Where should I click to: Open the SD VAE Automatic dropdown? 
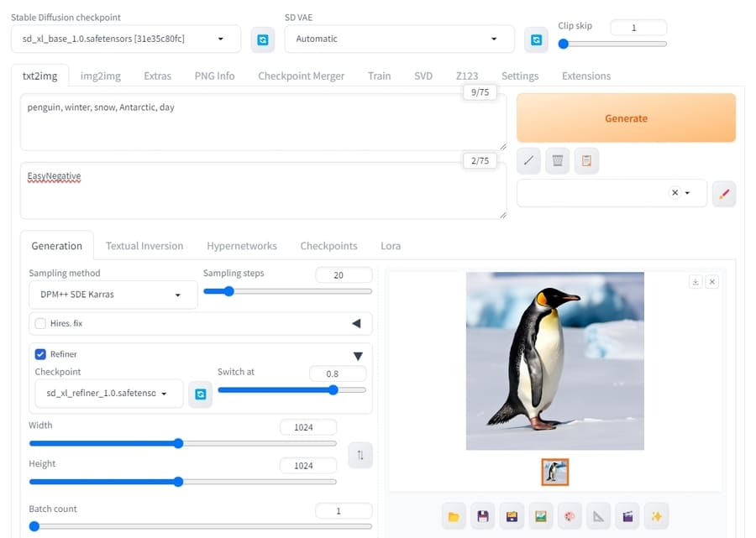[399, 39]
